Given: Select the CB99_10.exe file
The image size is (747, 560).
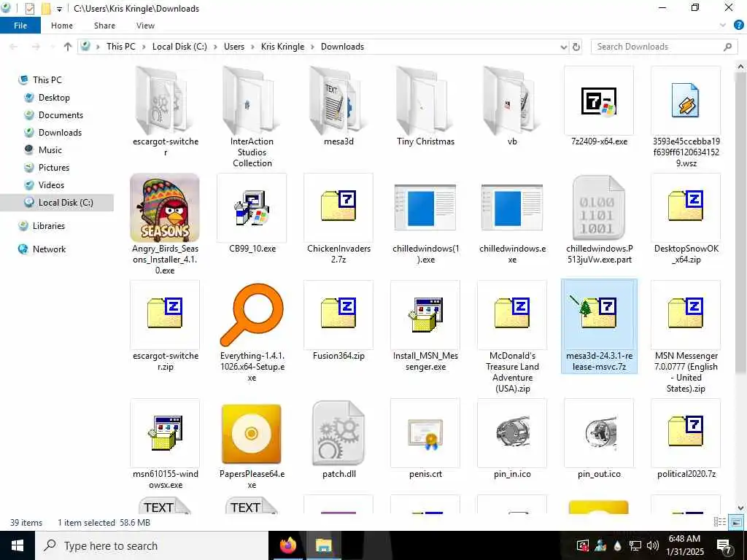Looking at the screenshot, I should (x=252, y=214).
